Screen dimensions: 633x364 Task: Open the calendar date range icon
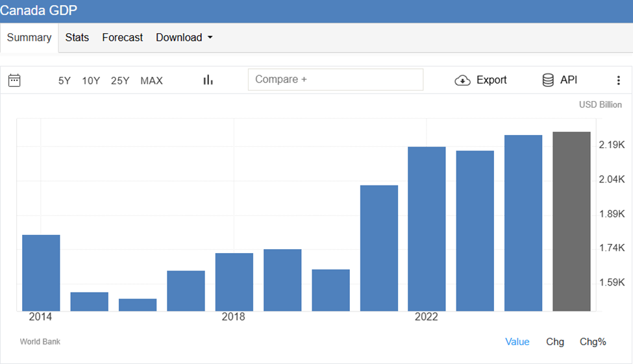pos(14,80)
